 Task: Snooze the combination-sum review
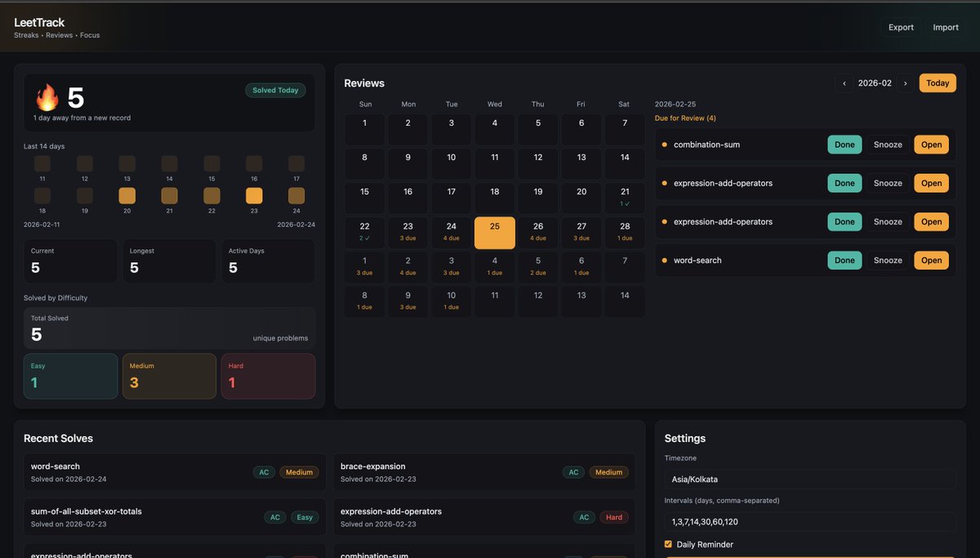coord(888,145)
